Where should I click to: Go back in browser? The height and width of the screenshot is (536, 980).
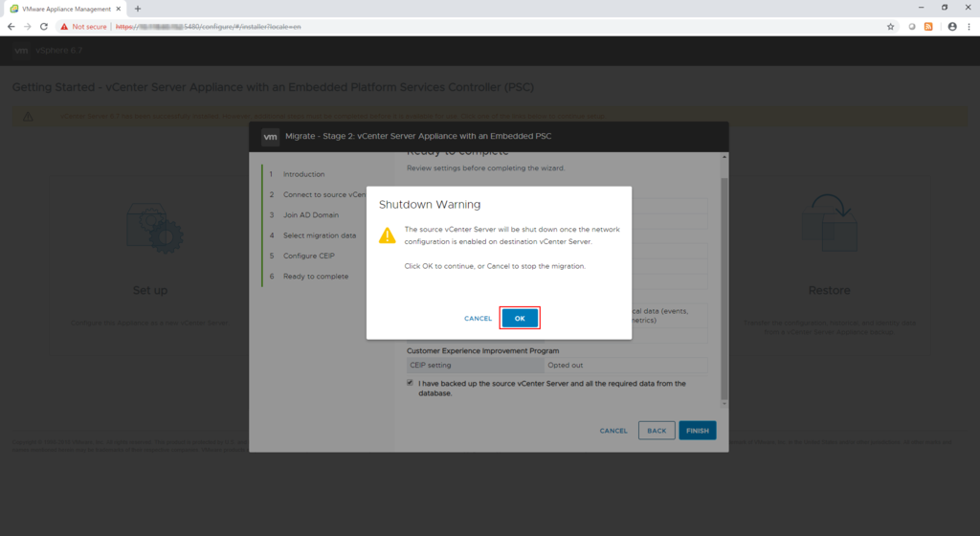point(11,27)
